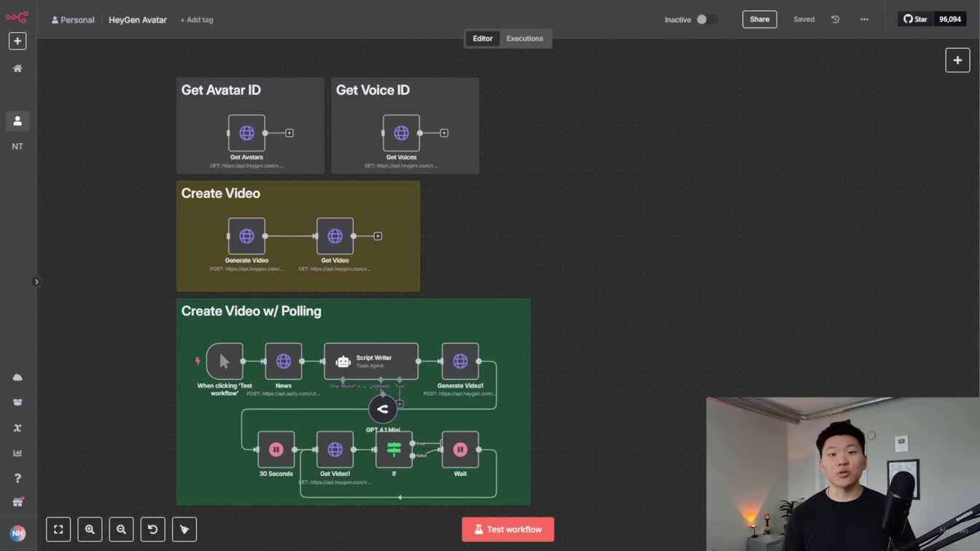Click the Create Video w/ Polling title
Image resolution: width=980 pixels, height=551 pixels.
[x=251, y=311]
